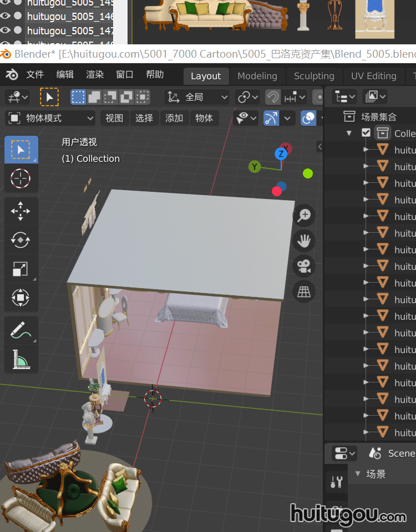Screen dimensions: 416x532
Task: Click the blue Z axis gizmo
Action: (281, 154)
